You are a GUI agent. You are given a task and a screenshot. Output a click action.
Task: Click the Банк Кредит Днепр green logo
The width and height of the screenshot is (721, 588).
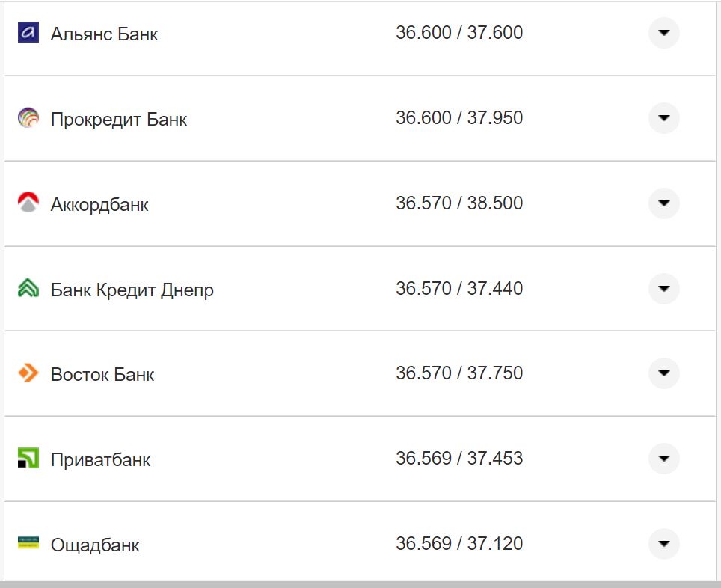click(x=28, y=289)
